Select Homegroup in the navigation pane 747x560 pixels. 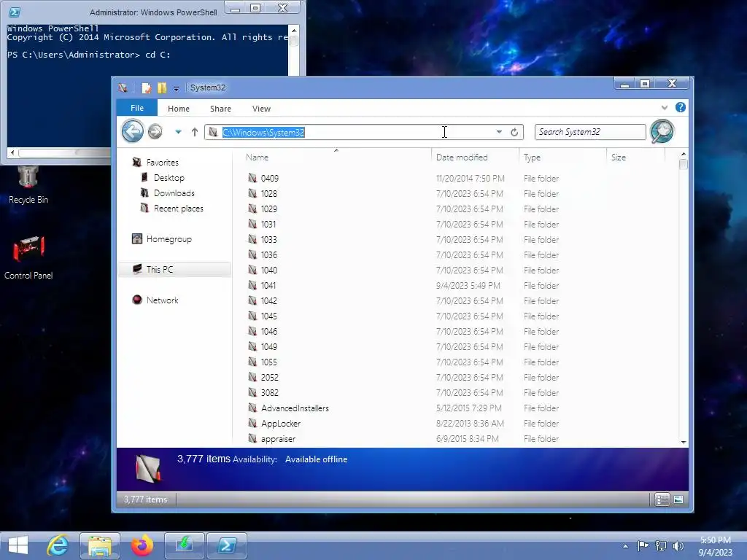point(169,239)
